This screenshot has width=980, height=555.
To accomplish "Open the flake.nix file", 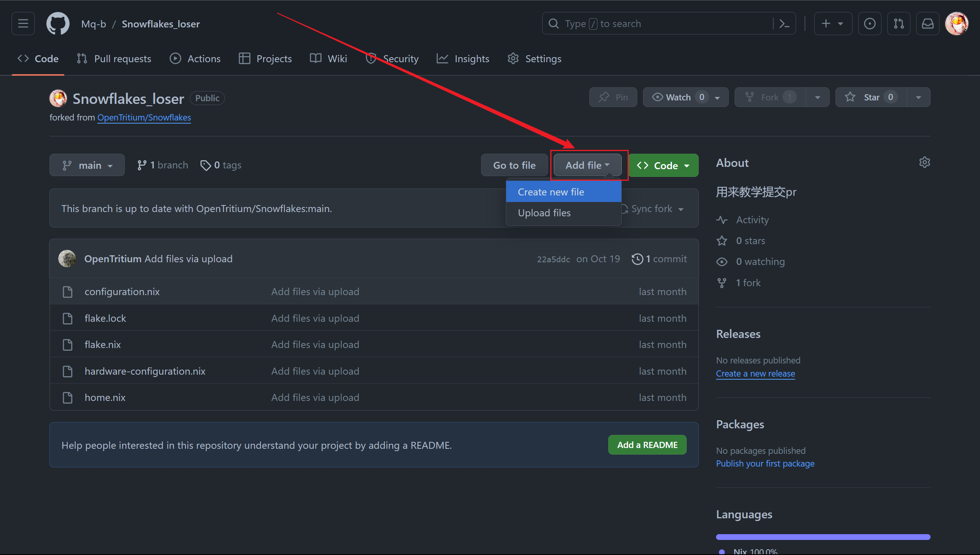I will click(102, 345).
